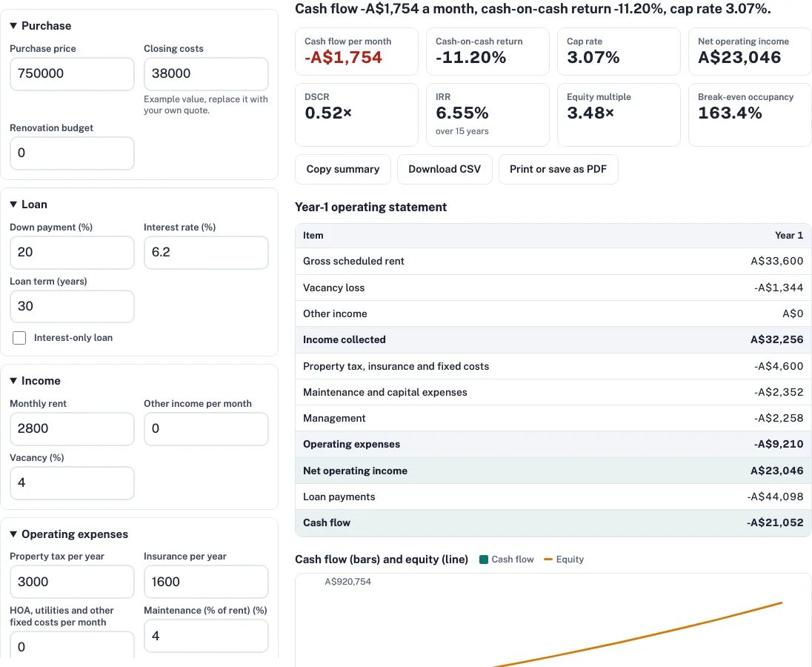Viewport: 812px width, 667px height.
Task: Focus the Closing costs input
Action: click(206, 73)
